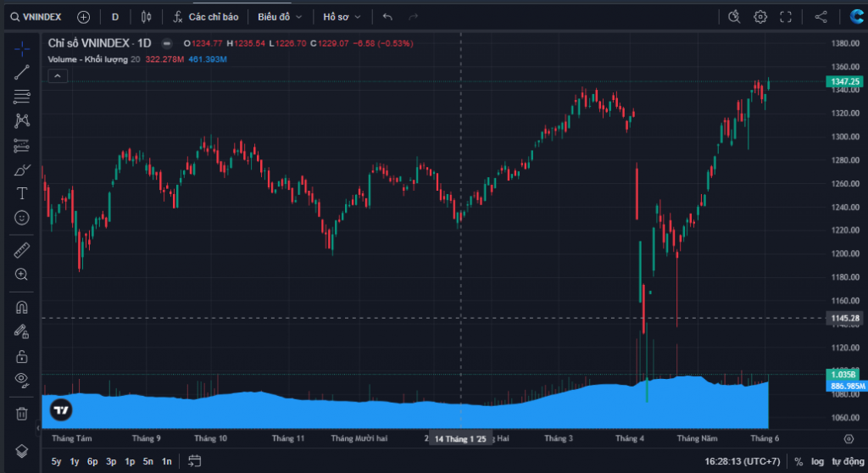Click the 1347.25 current price label

(x=844, y=81)
